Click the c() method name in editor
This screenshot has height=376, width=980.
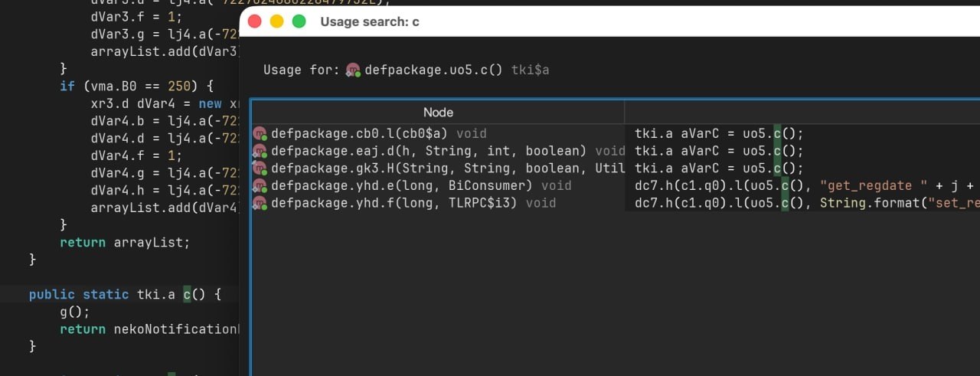pos(187,295)
